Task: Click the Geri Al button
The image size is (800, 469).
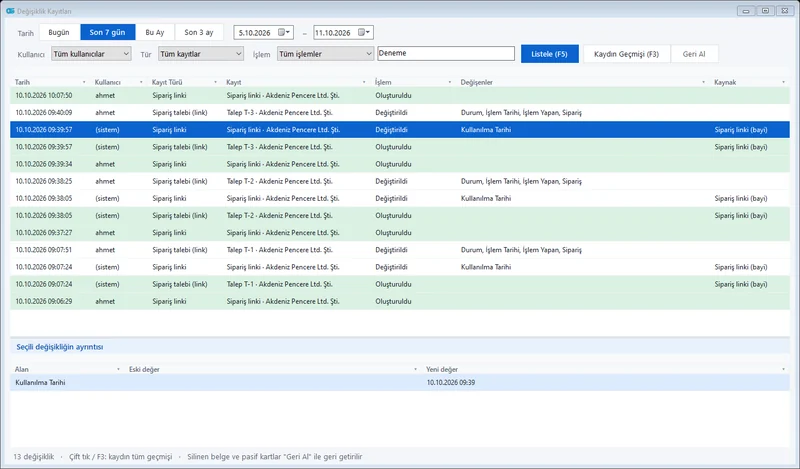Action: (694, 54)
